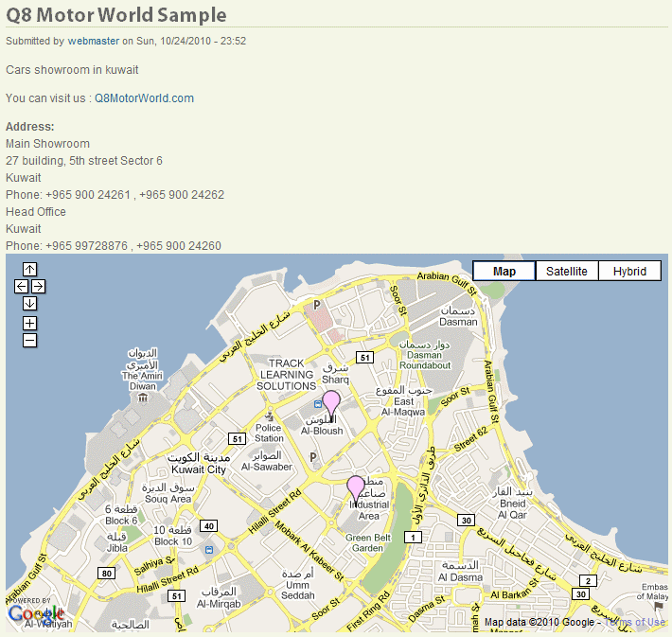The width and height of the screenshot is (672, 637).
Task: Click route 1 shield near Green Belt Garden
Action: click(x=414, y=537)
